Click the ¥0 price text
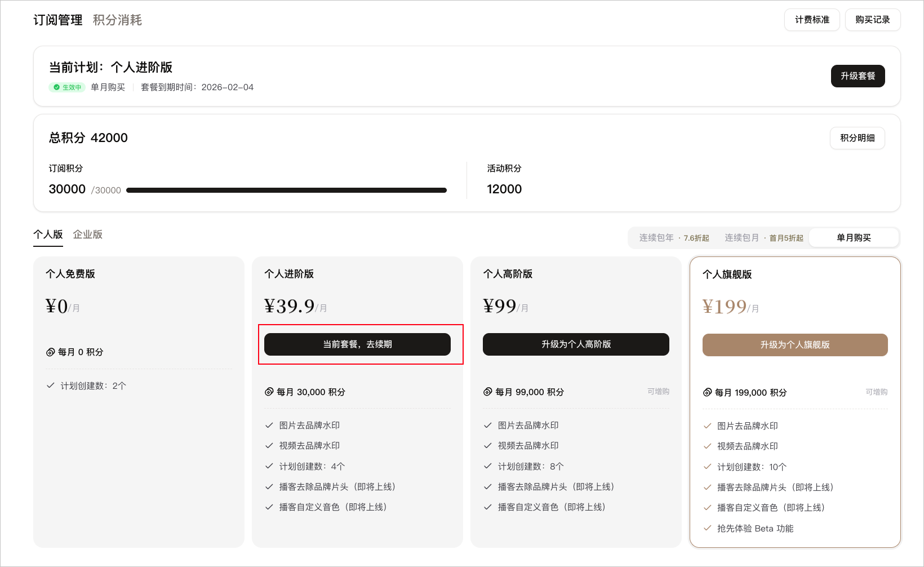The image size is (924, 567). point(57,307)
